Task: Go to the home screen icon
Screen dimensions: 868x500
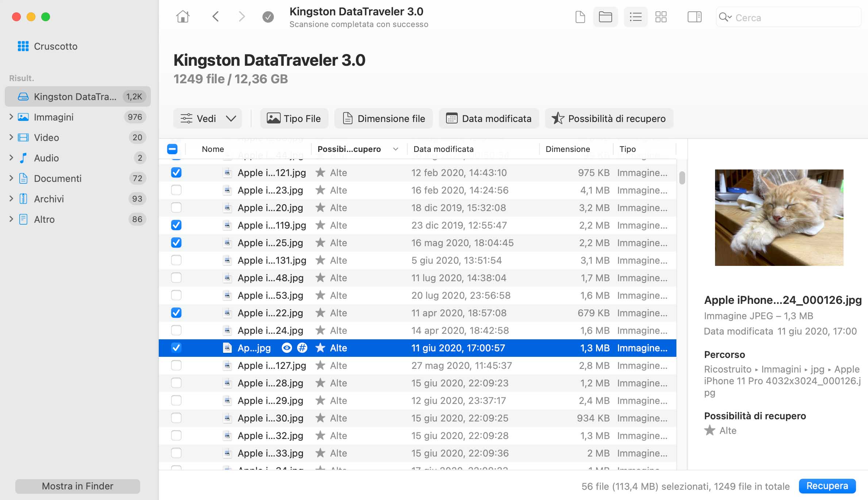Action: (183, 17)
